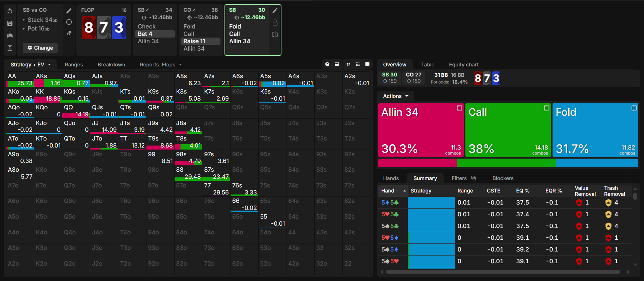Select Raise 11 action in CO node
The width and height of the screenshot is (644, 281).
(x=201, y=41)
